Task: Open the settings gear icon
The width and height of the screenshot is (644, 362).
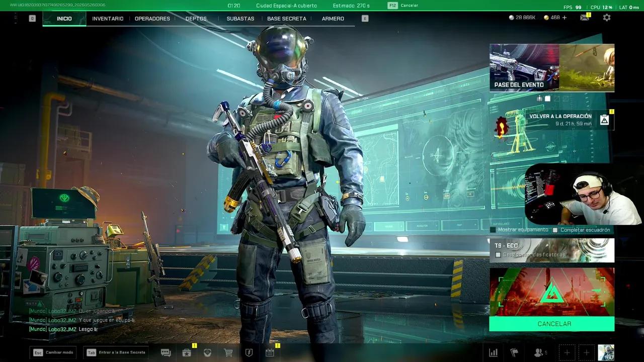Action: [607, 18]
